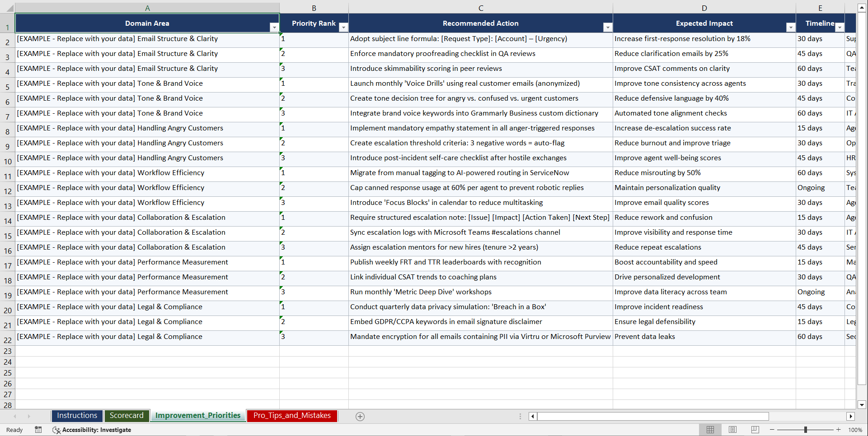Zoom in using the plus icon
868x436 pixels.
click(839, 430)
